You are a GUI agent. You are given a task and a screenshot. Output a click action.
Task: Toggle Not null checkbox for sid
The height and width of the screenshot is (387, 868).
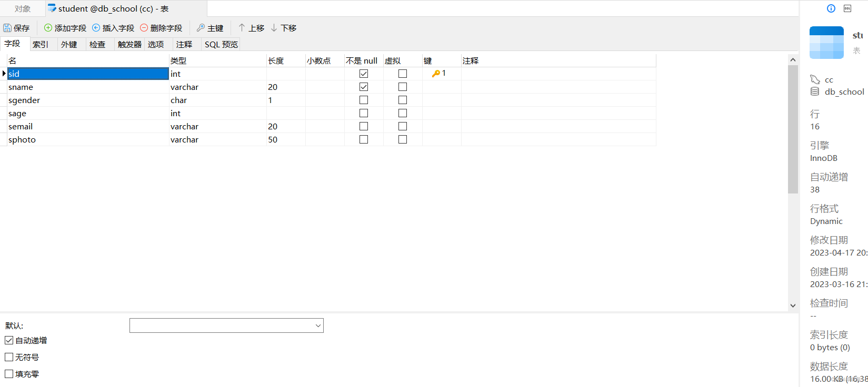[x=364, y=74]
